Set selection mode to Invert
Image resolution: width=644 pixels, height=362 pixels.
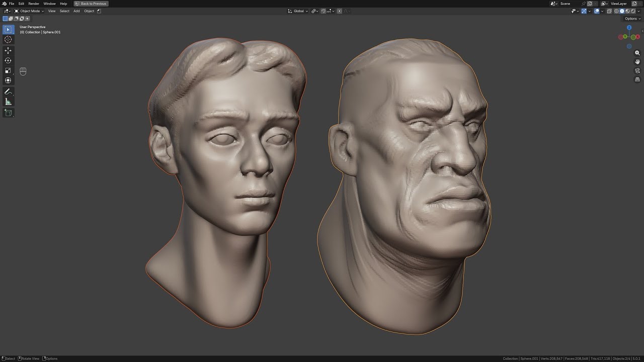click(22, 19)
